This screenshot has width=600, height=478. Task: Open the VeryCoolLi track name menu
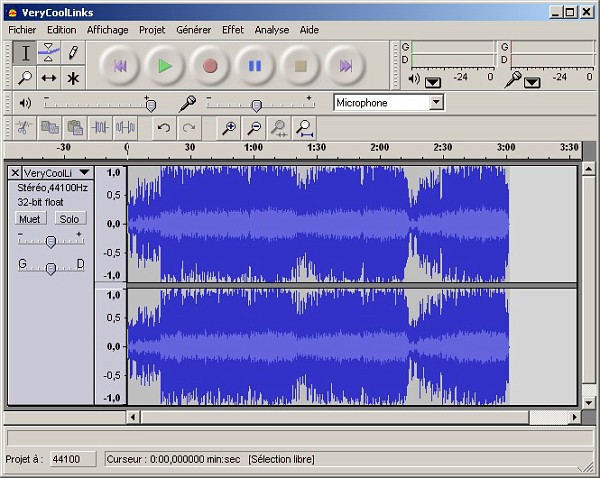tap(57, 173)
